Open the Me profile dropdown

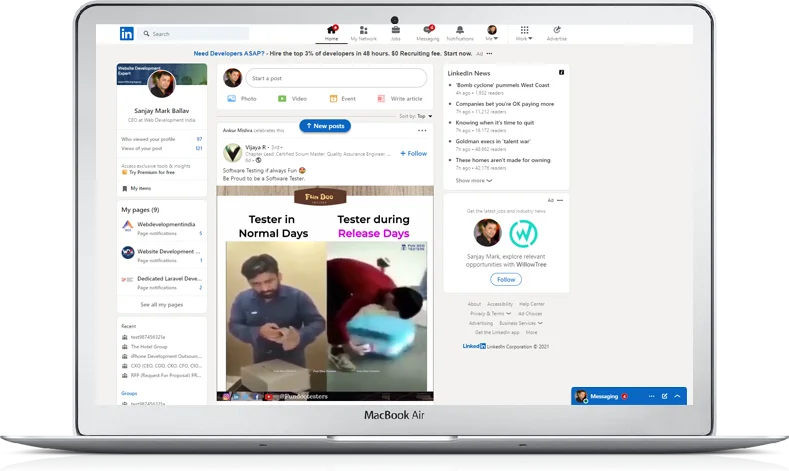pos(491,32)
